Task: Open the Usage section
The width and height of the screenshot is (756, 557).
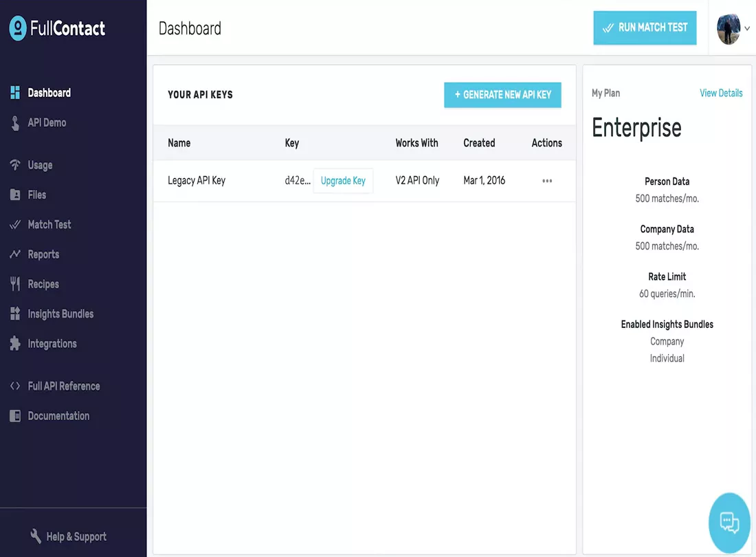Action: pos(40,165)
